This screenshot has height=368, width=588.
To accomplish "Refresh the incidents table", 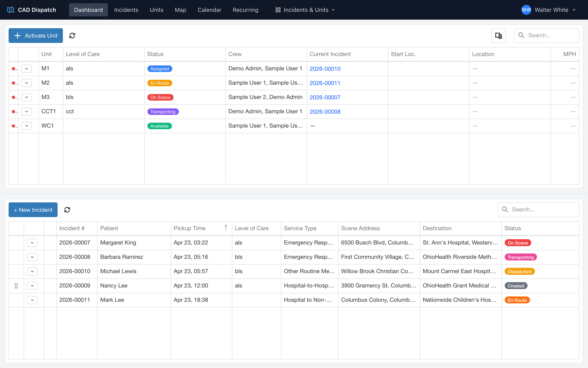I will [x=67, y=210].
